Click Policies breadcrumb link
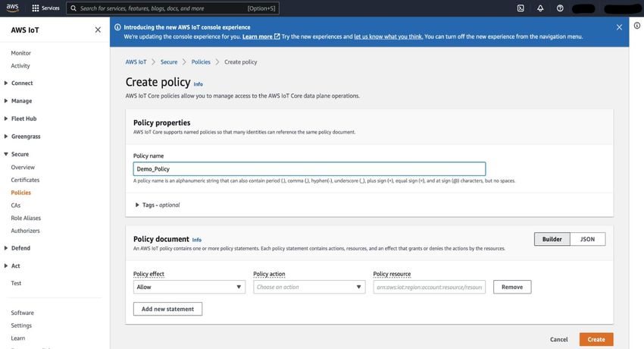This screenshot has height=349, width=644. click(x=201, y=62)
